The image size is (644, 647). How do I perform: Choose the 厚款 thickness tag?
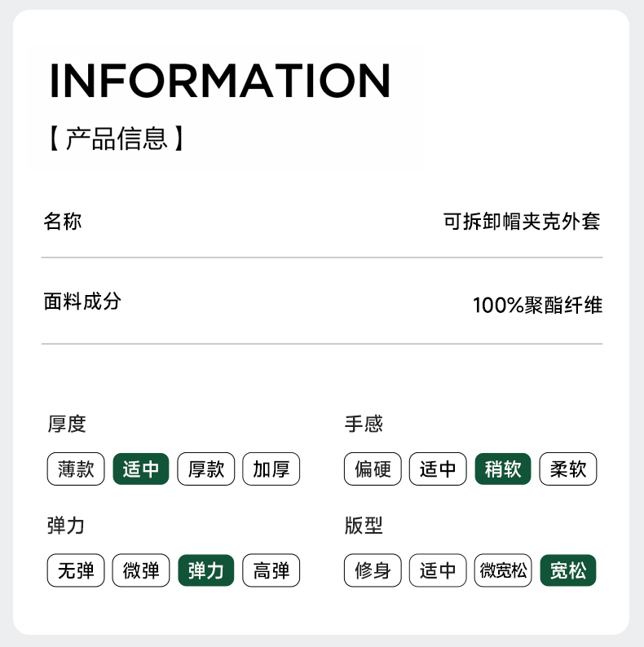[x=206, y=469]
